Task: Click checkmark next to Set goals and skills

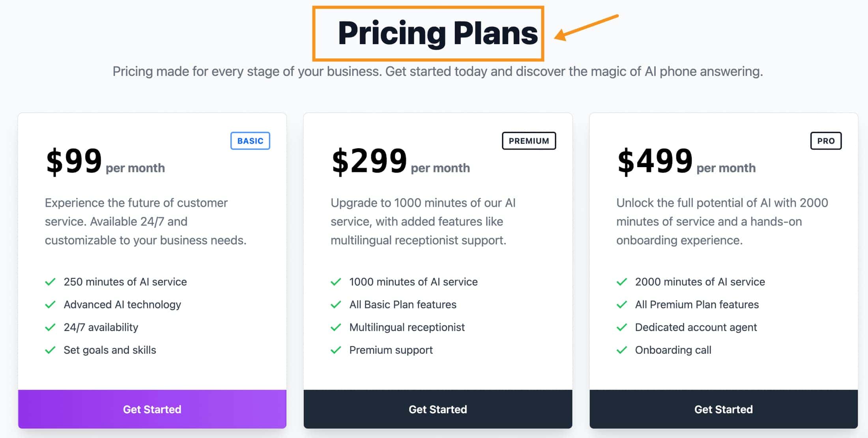Action: click(x=50, y=350)
